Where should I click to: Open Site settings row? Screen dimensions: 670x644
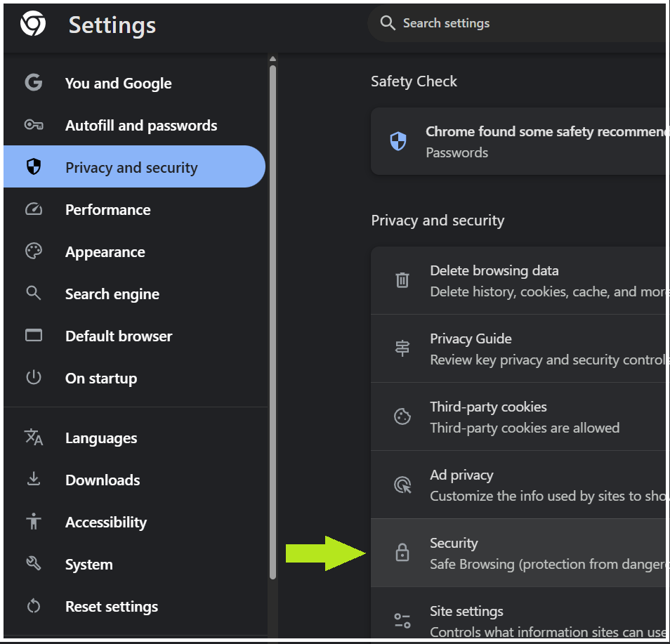(518, 614)
